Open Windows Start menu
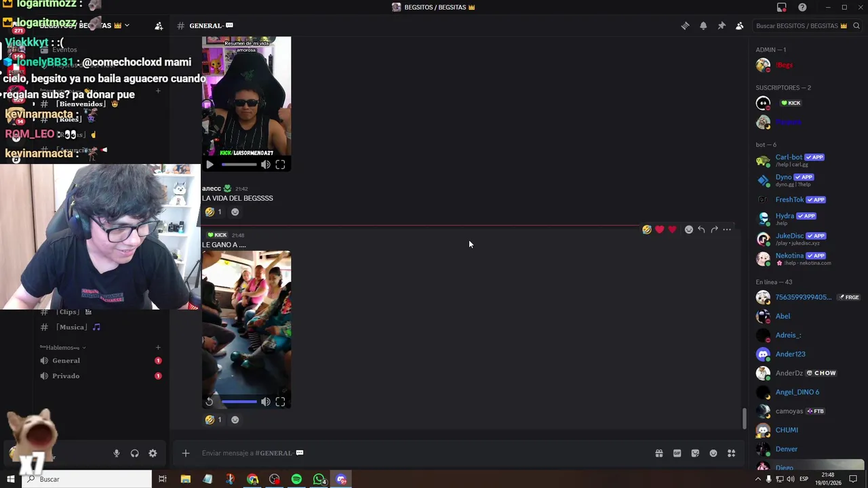The width and height of the screenshot is (868, 488). (x=10, y=479)
